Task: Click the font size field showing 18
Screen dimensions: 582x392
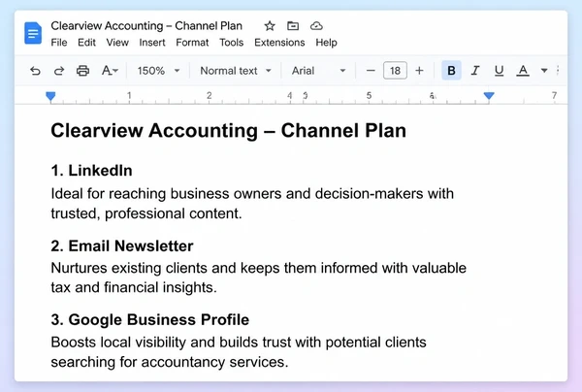Action: tap(395, 71)
